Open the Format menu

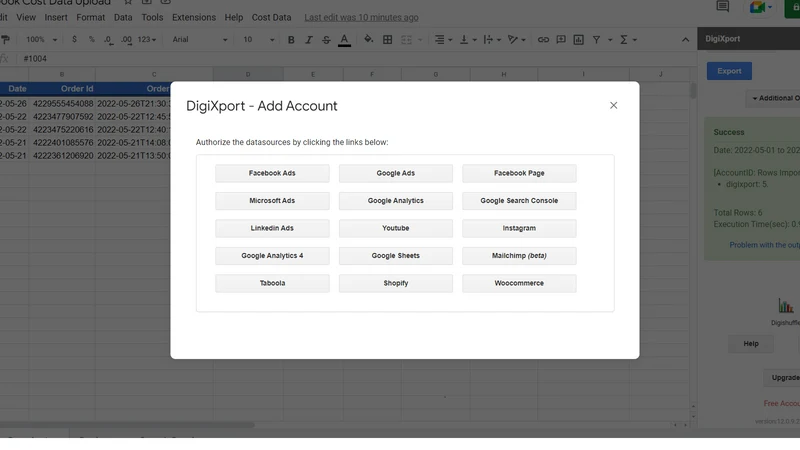91,17
